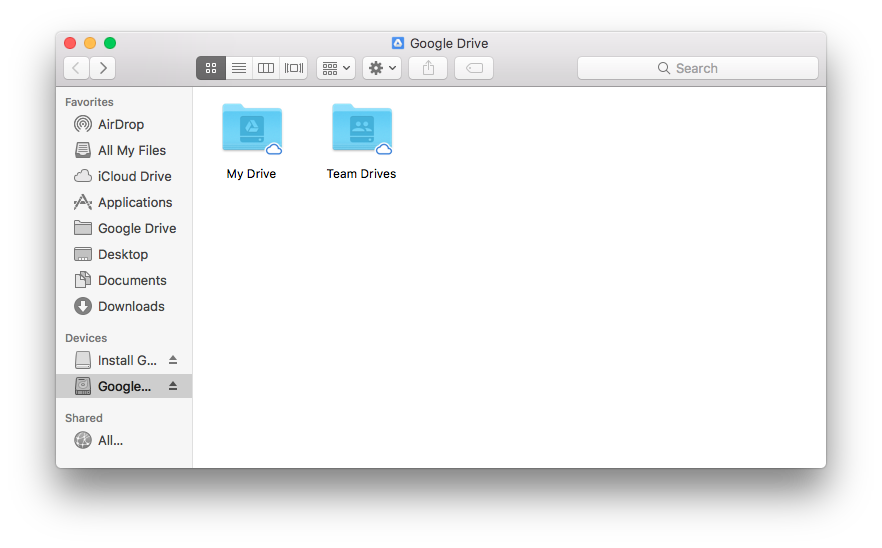Open the item arrangement dropdown
Viewport: 882px width, 548px height.
[336, 68]
